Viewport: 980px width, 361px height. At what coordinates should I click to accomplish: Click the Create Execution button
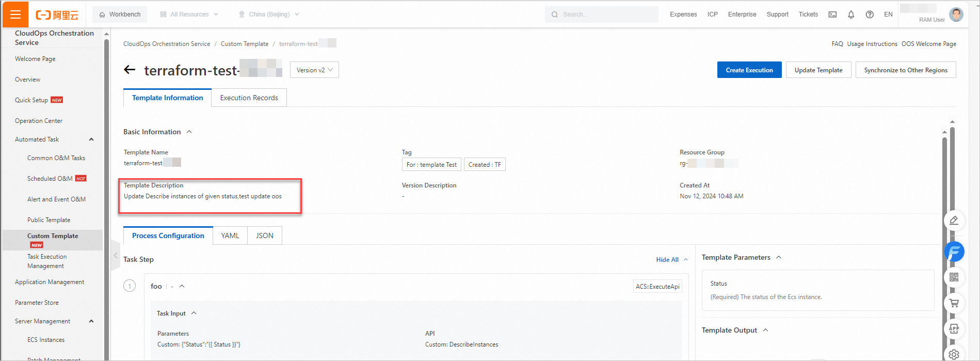(749, 70)
